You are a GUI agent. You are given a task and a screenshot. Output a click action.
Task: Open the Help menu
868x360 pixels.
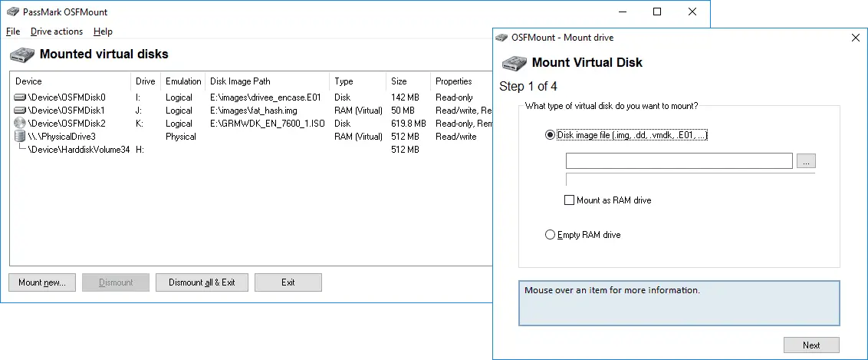point(103,31)
